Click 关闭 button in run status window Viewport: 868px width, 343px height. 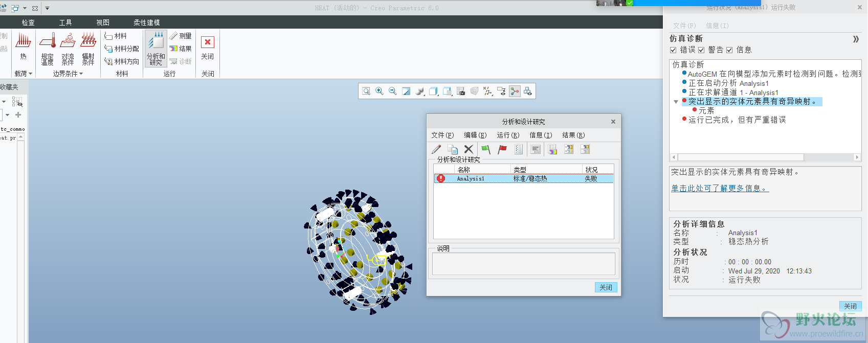click(851, 306)
